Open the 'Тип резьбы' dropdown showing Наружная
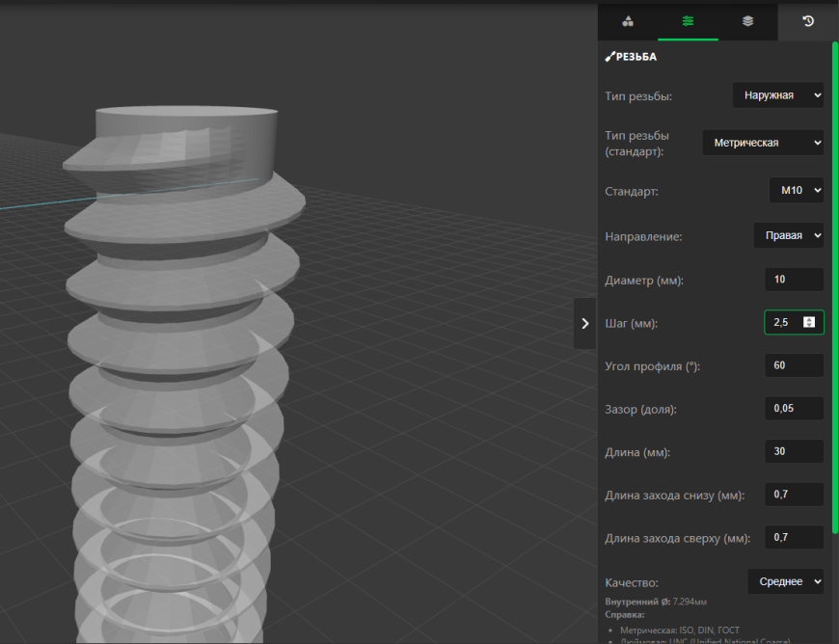The height and width of the screenshot is (644, 839). pos(778,95)
